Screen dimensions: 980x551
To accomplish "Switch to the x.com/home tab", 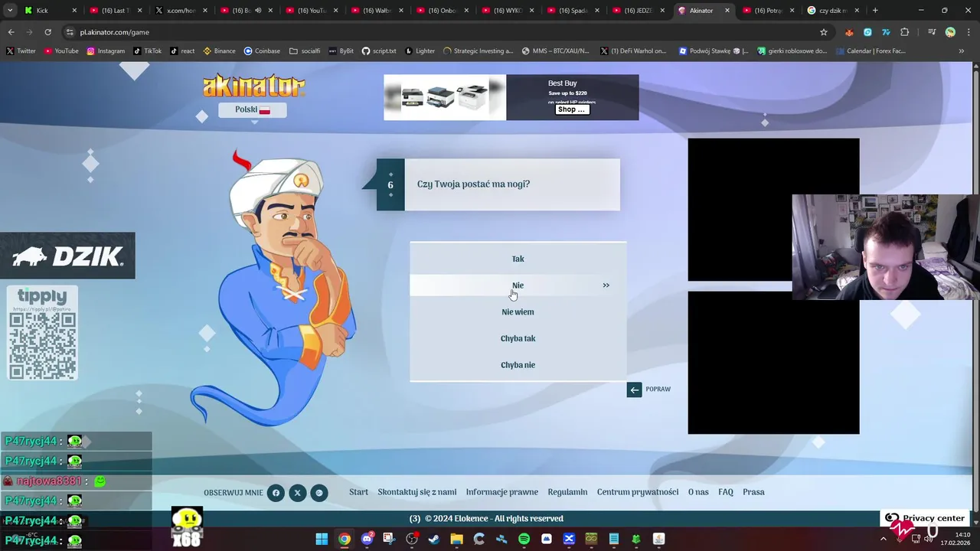I will 181,11.
